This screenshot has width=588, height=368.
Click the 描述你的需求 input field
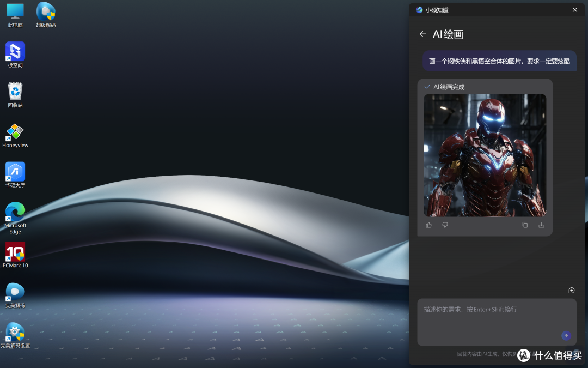[x=497, y=322]
